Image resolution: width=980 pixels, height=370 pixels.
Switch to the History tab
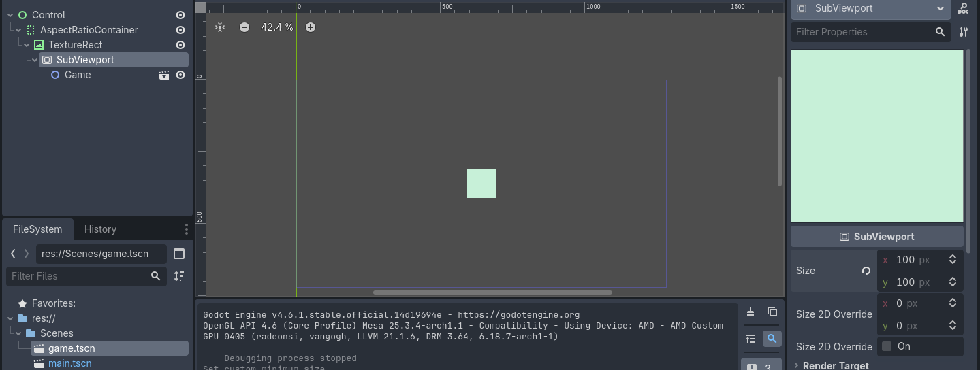pyautogui.click(x=100, y=229)
